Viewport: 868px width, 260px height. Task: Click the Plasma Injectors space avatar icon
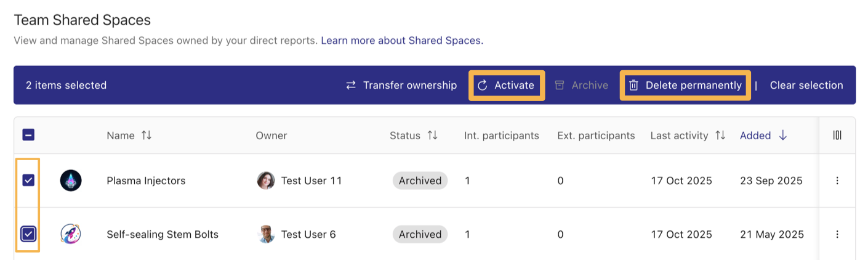71,181
